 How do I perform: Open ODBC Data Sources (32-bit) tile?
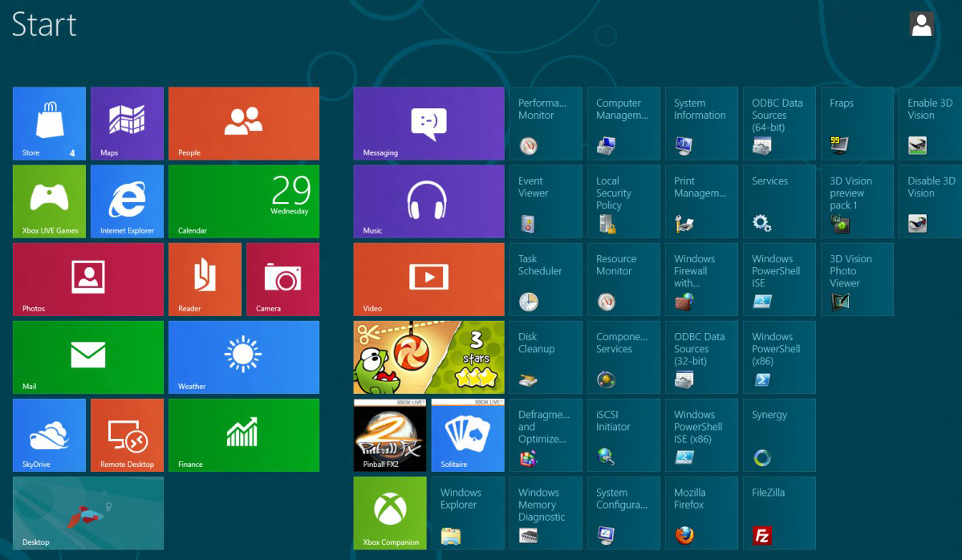click(701, 357)
